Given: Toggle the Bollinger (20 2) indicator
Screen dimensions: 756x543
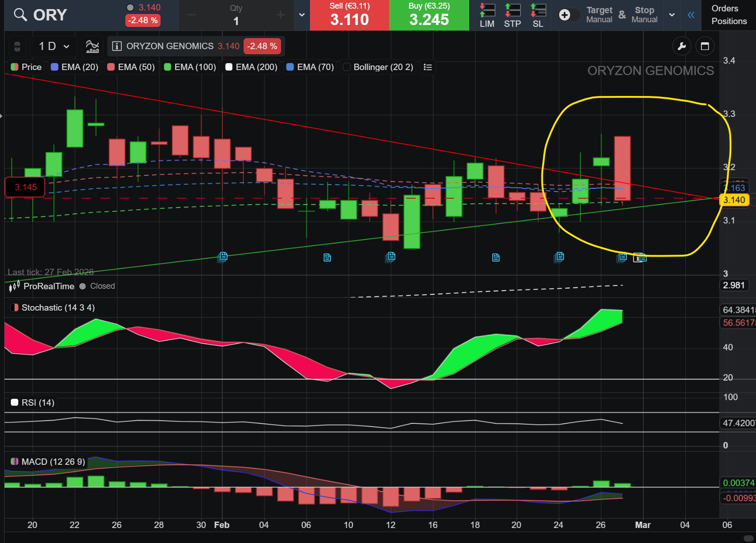Looking at the screenshot, I should click(x=378, y=67).
